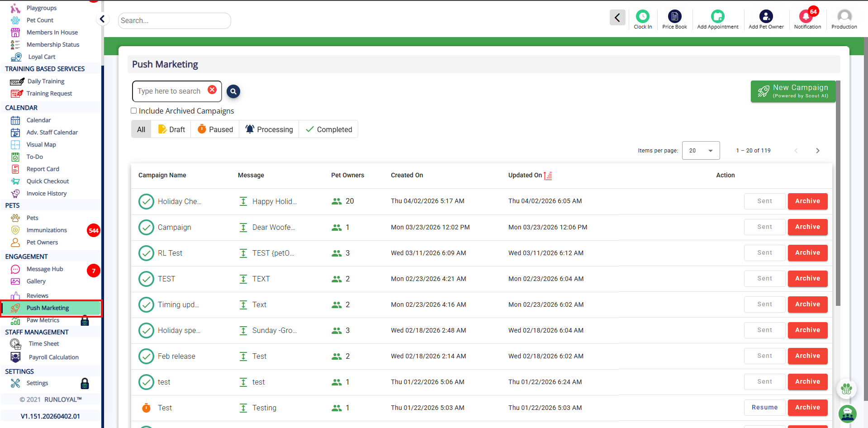Click the paw assistant floating icon
This screenshot has height=428, width=868.
coord(846,388)
